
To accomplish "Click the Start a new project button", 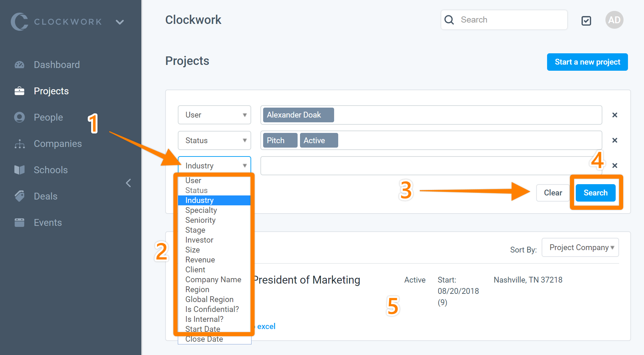I will tap(587, 62).
